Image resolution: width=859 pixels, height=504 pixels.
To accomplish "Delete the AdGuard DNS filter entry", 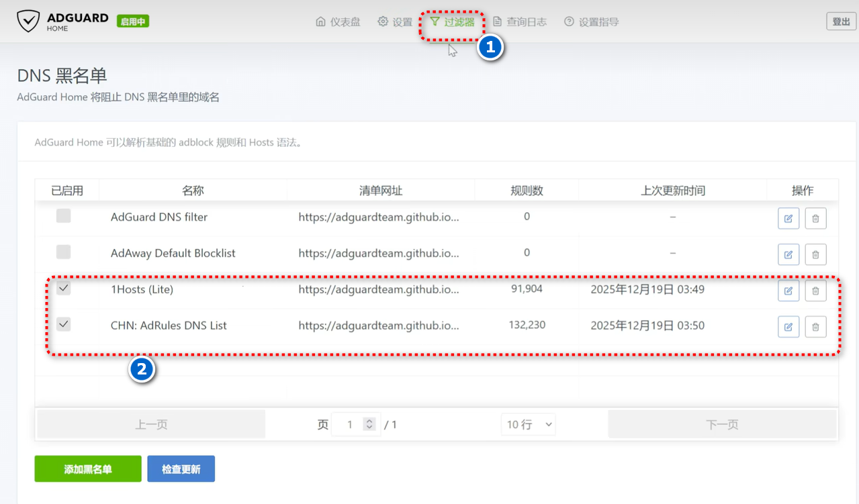I will click(x=815, y=218).
